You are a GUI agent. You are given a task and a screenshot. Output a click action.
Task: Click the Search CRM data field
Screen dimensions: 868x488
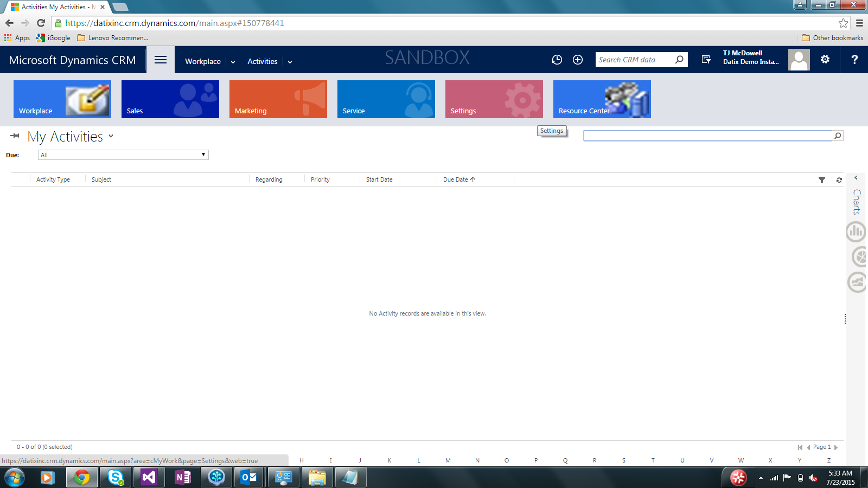pos(635,60)
